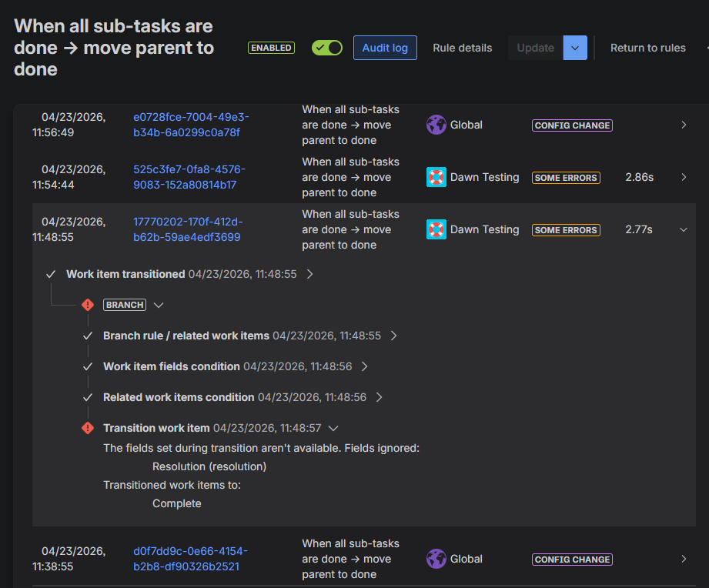Click the Transitioned work items to: line
This screenshot has width=709, height=588.
tap(172, 485)
